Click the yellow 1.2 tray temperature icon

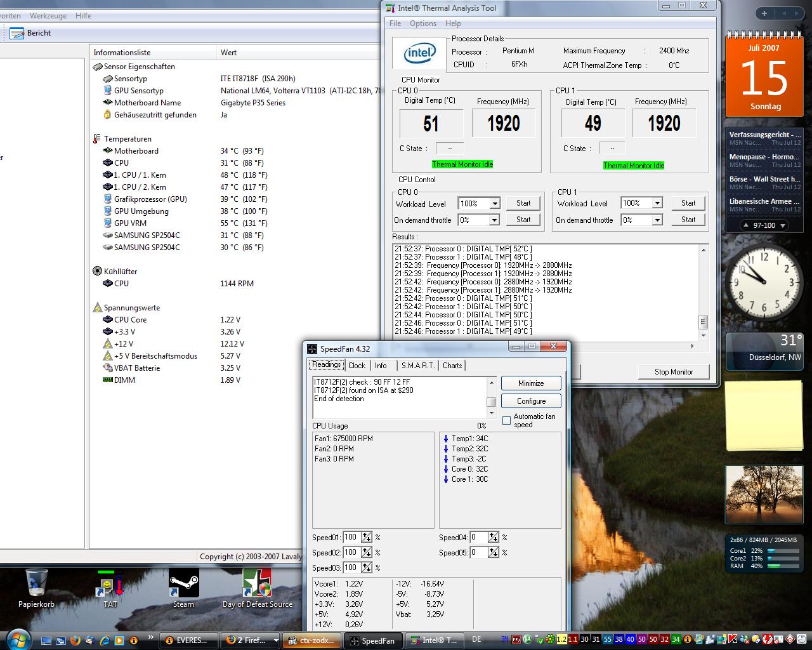tap(561, 639)
